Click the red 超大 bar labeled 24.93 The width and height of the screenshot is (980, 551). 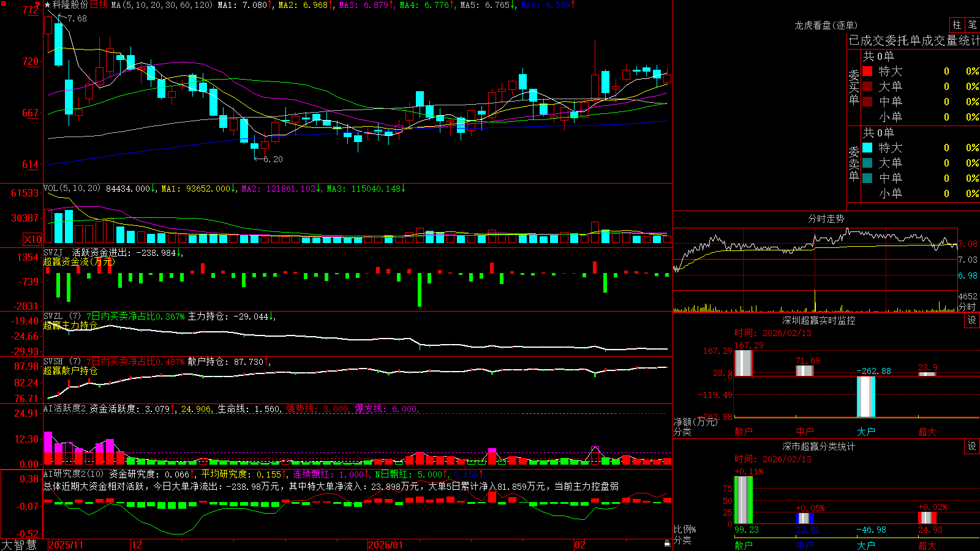[x=927, y=517]
